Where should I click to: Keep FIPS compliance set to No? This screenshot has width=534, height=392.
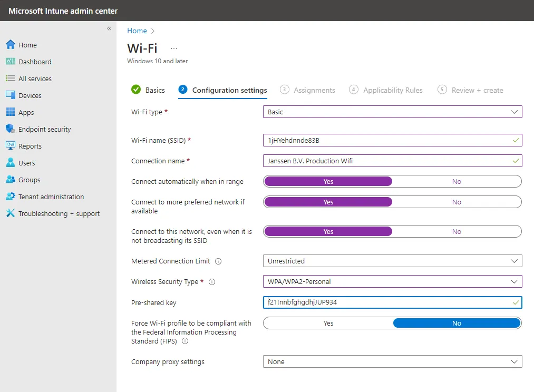[x=457, y=324]
